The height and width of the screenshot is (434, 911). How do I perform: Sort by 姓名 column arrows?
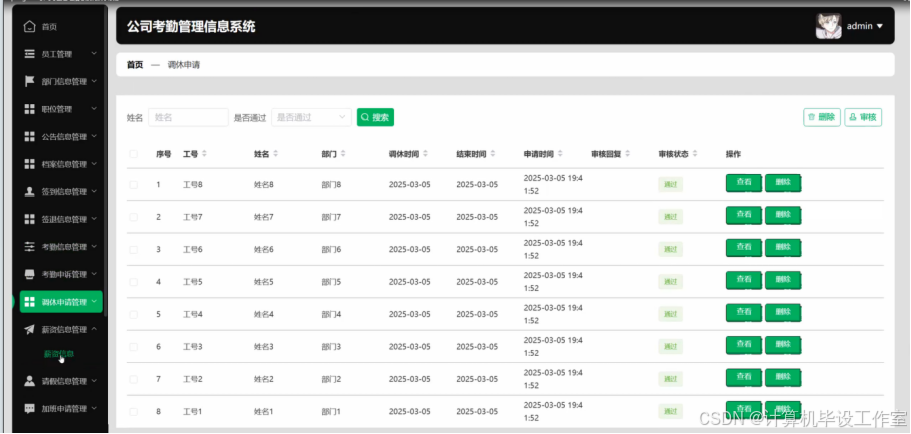click(x=275, y=154)
